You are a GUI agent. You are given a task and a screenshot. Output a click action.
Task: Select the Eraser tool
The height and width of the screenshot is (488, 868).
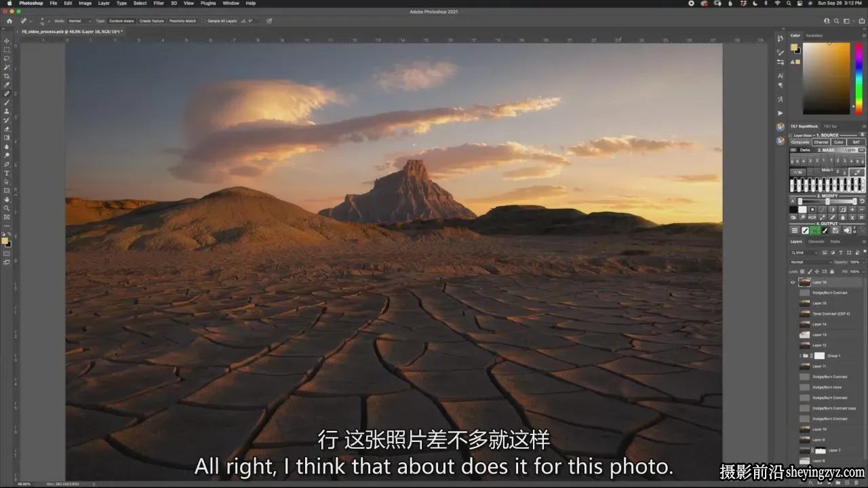[x=7, y=129]
